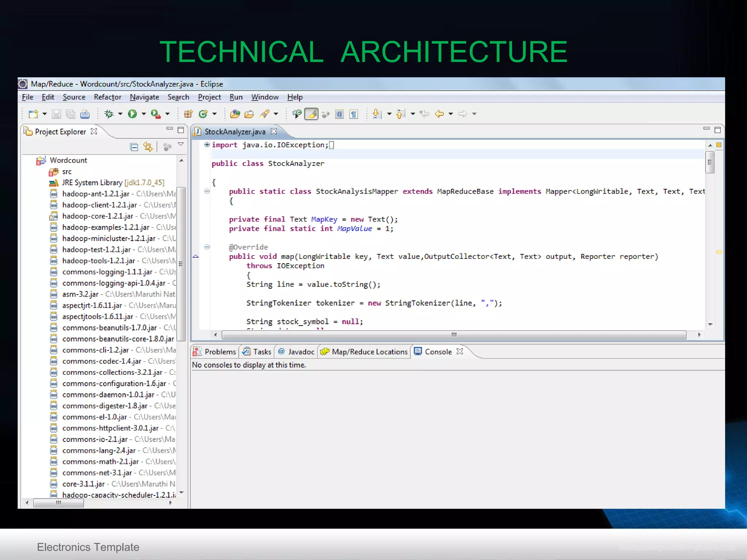Open the Source menu
This screenshot has height=560, width=747.
click(x=74, y=97)
